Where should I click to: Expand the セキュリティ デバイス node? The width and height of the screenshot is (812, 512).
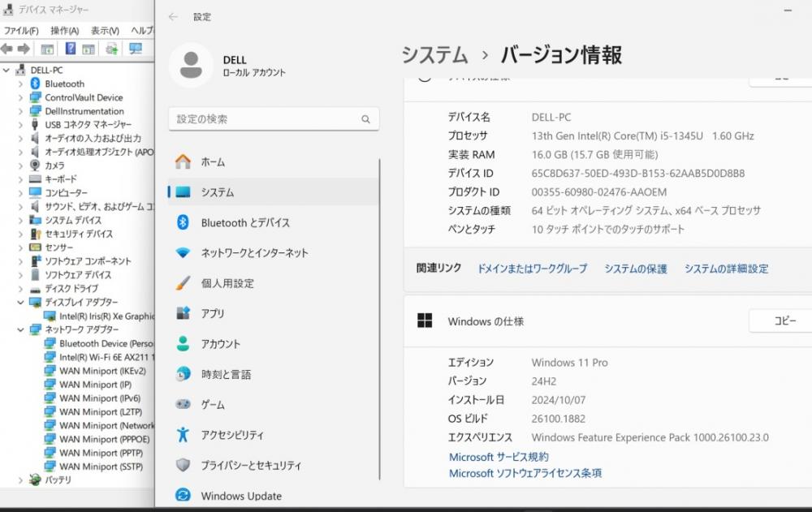click(x=21, y=234)
